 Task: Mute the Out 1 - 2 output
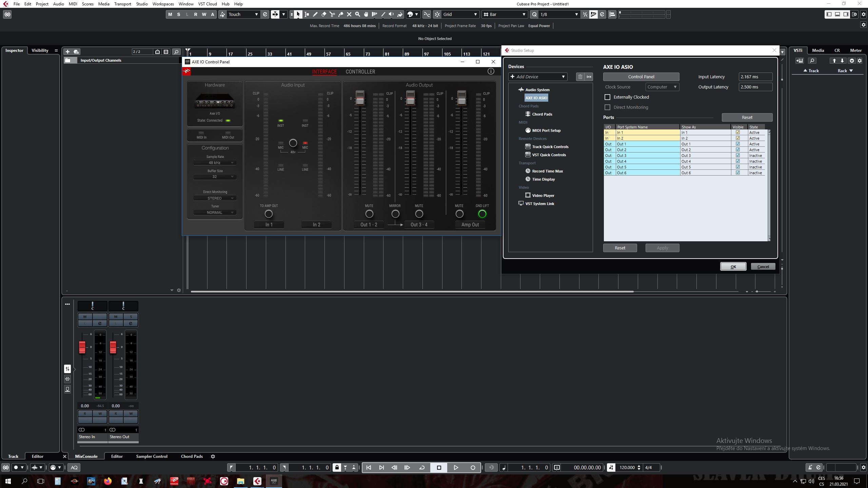click(369, 214)
